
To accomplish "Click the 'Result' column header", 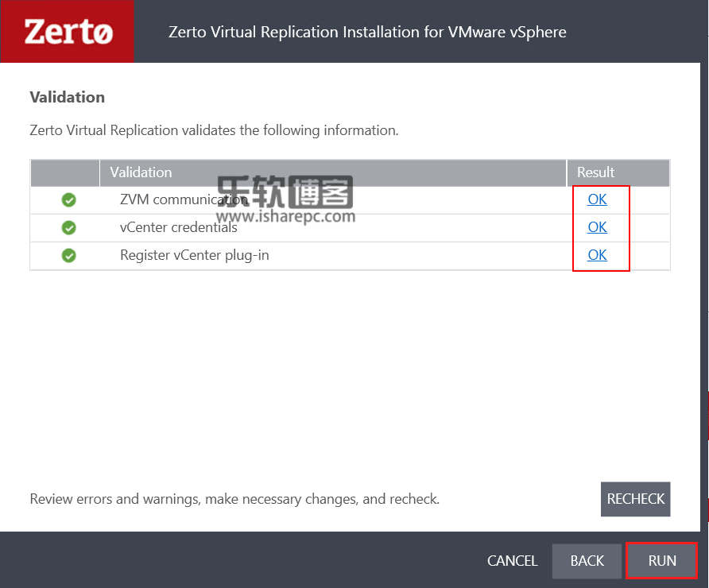I will click(618, 172).
